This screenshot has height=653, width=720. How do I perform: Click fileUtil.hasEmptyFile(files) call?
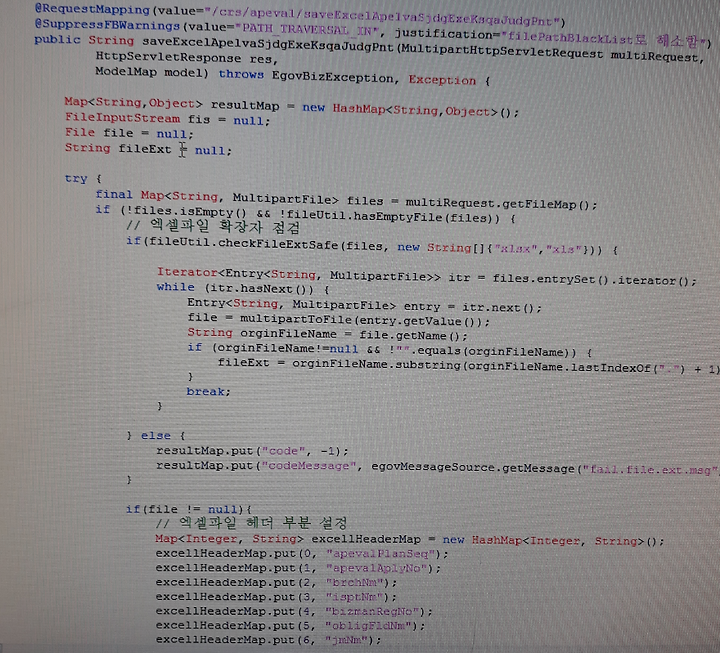point(394,217)
